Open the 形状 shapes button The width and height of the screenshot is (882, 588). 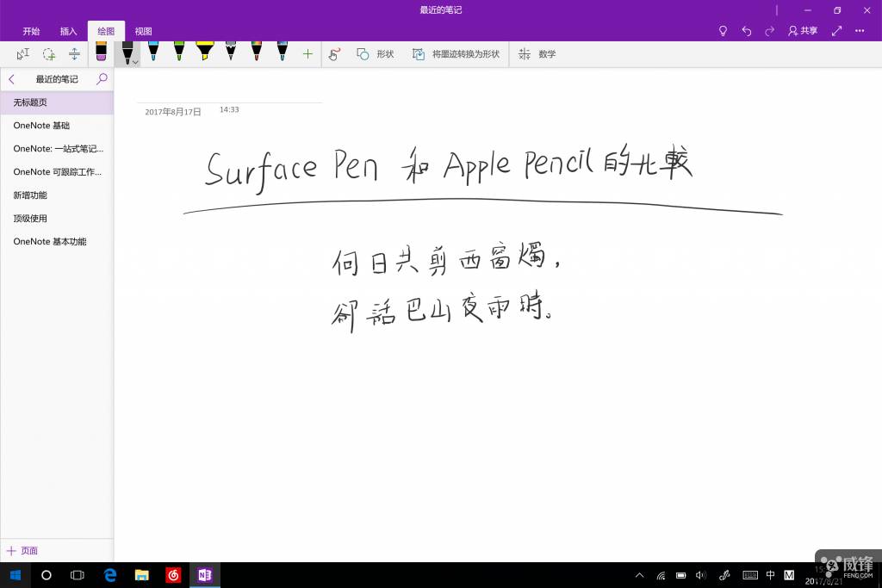(375, 54)
